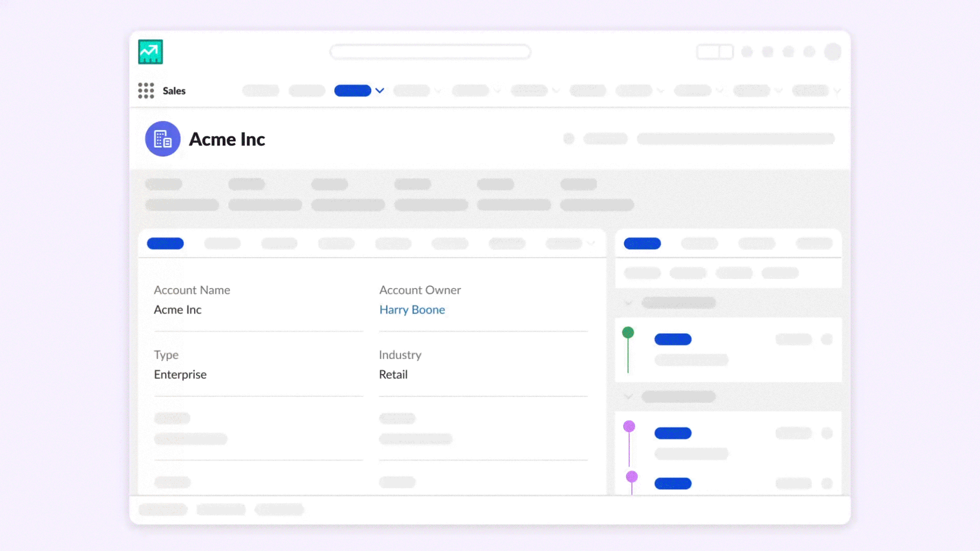Select the active highlighted navigation tab
The image size is (980, 551).
click(353, 90)
